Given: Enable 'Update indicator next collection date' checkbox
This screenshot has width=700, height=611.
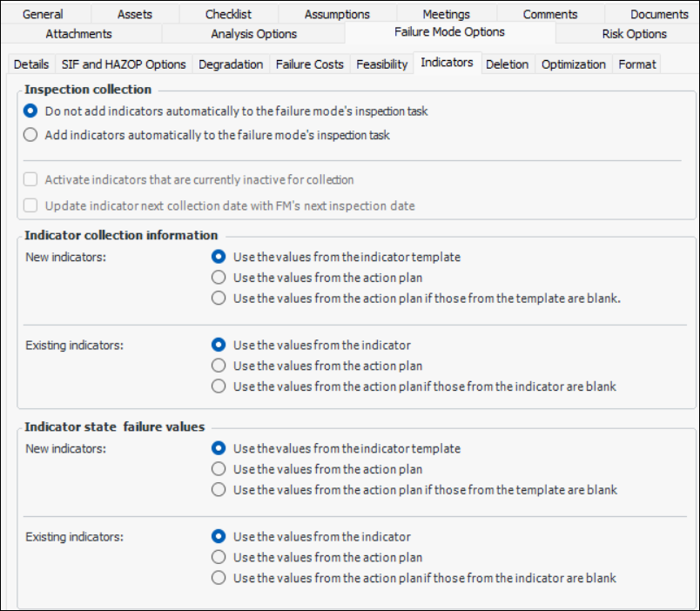Looking at the screenshot, I should click(31, 206).
